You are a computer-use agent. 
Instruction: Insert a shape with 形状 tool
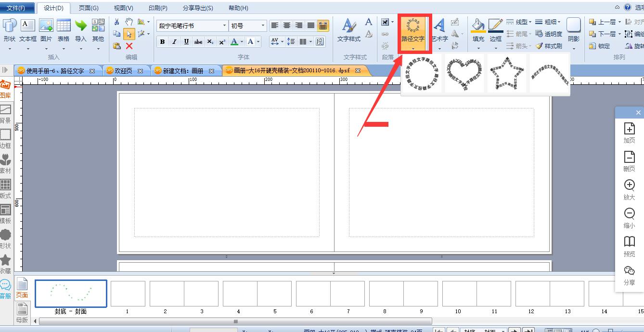9,30
